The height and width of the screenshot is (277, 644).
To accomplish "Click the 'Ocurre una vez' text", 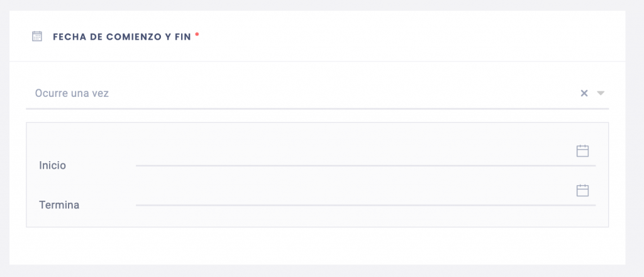I will [x=72, y=93].
